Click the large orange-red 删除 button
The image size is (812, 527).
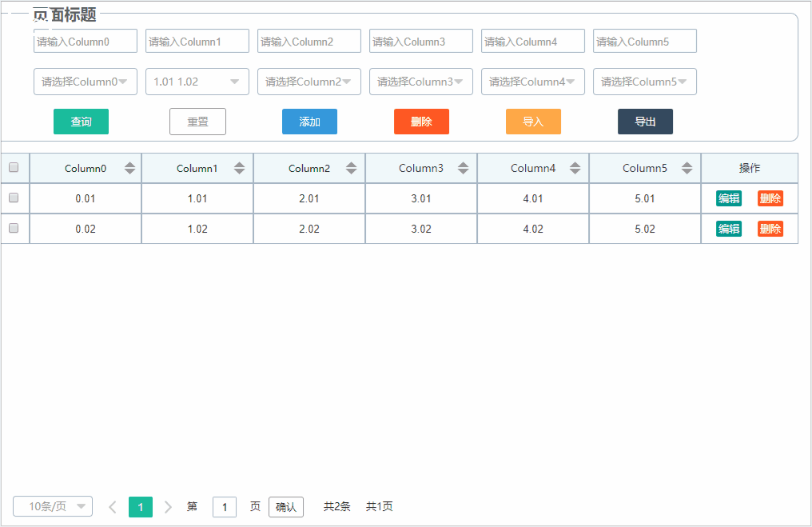point(421,122)
